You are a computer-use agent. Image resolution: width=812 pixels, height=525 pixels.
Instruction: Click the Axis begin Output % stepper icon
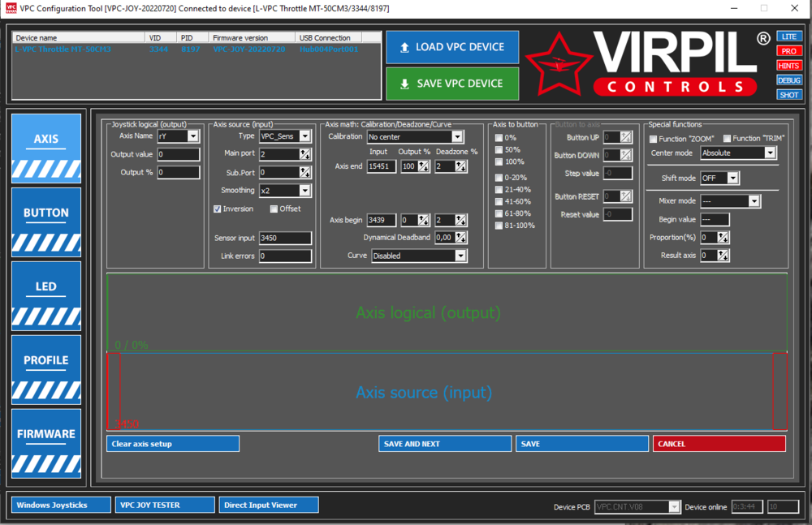(424, 220)
